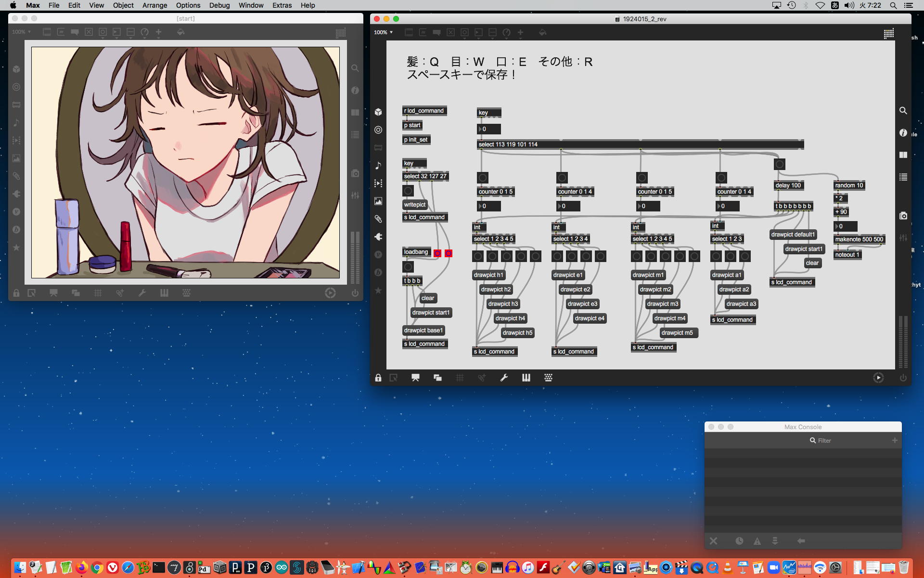The width and height of the screenshot is (924, 578).
Task: Click the 'drawpict h1' message box
Action: [488, 275]
